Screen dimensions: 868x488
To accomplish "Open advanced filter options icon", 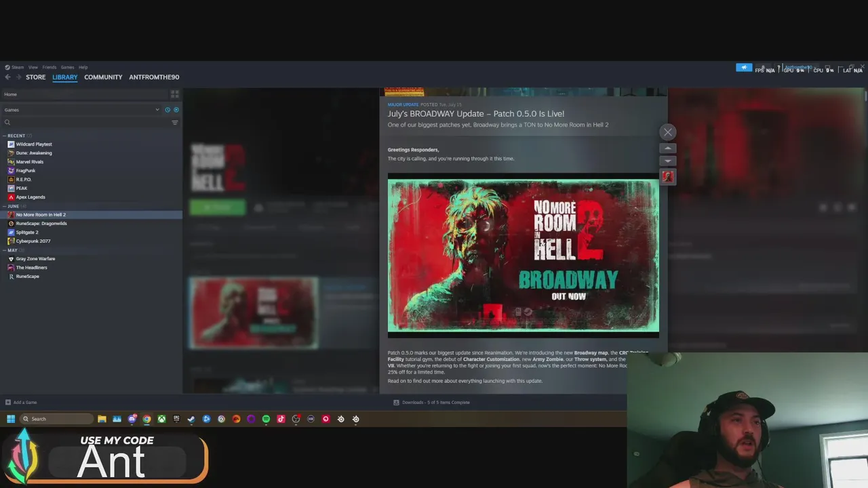I will 175,123.
